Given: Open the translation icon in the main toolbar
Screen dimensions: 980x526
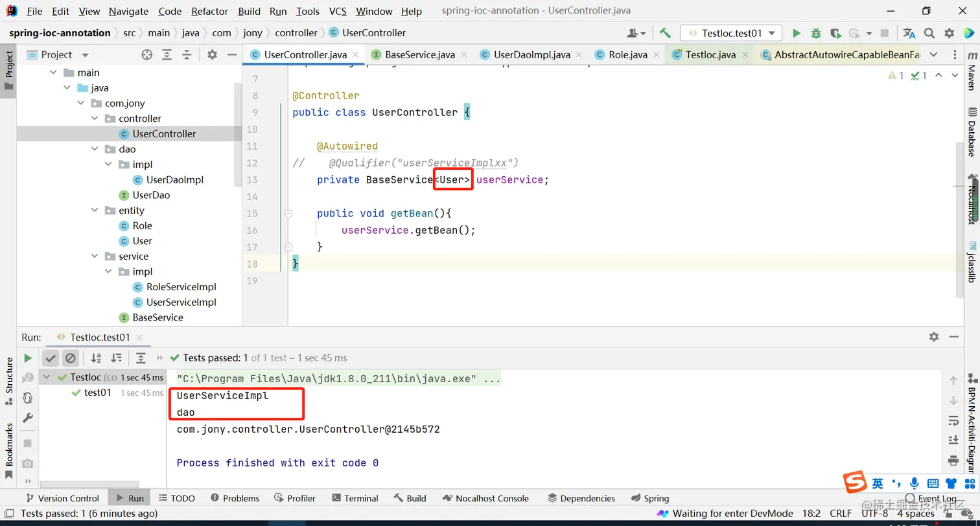Looking at the screenshot, I should coord(909,33).
